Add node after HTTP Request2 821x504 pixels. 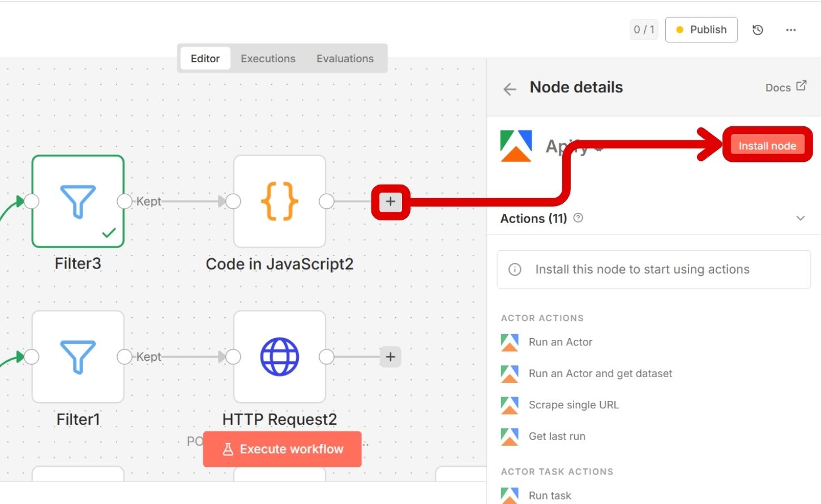tap(391, 357)
